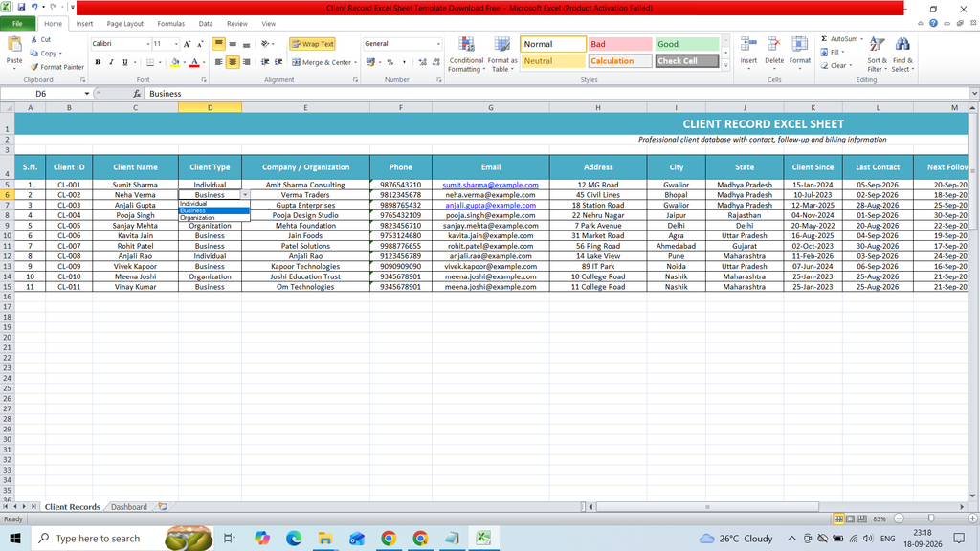Screen dimensions: 980x551
Task: Open Task View on the taskbar
Action: tap(230, 538)
